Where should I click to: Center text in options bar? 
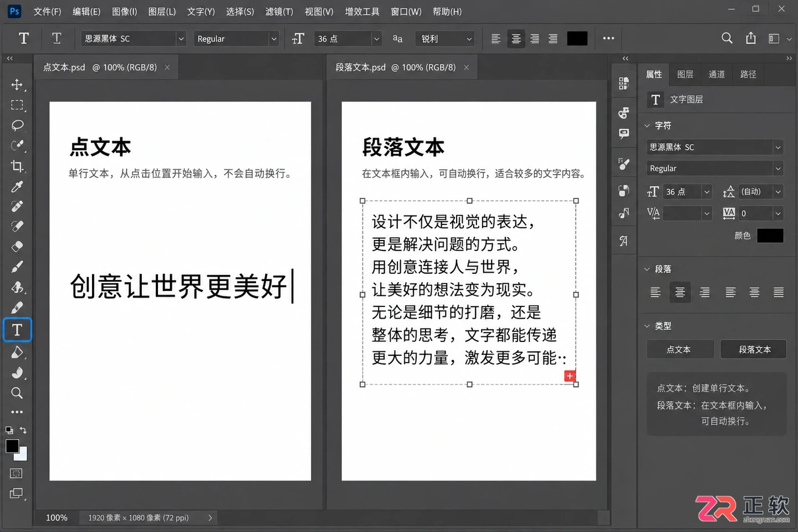click(516, 38)
